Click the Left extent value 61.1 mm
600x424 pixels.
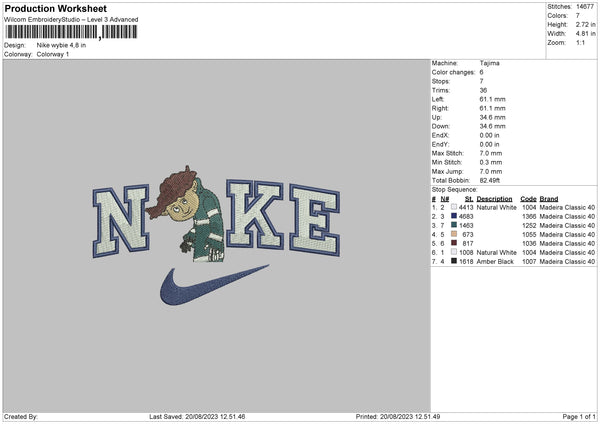click(x=492, y=99)
